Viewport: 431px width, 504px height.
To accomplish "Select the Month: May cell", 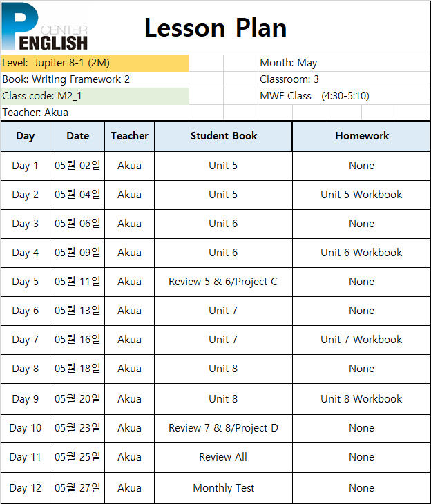I will [x=344, y=63].
